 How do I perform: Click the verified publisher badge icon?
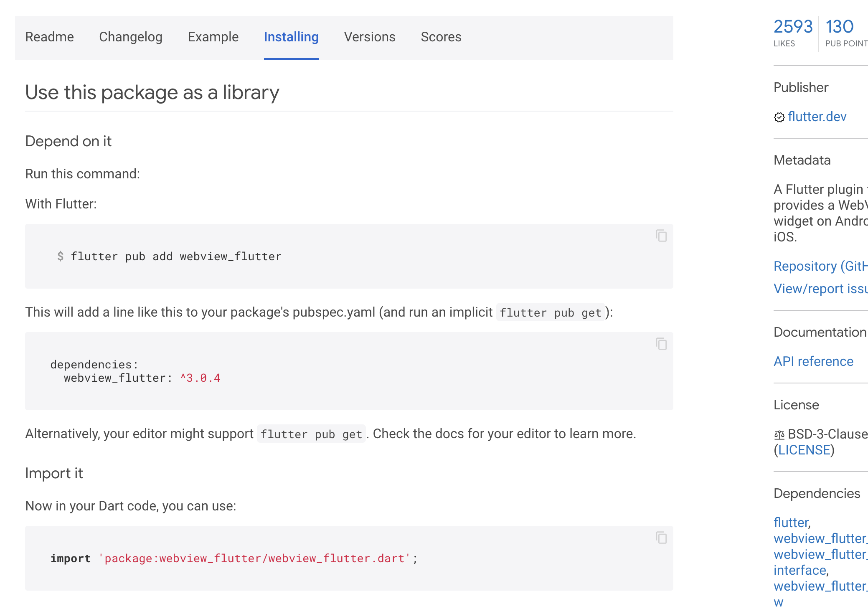(x=779, y=117)
